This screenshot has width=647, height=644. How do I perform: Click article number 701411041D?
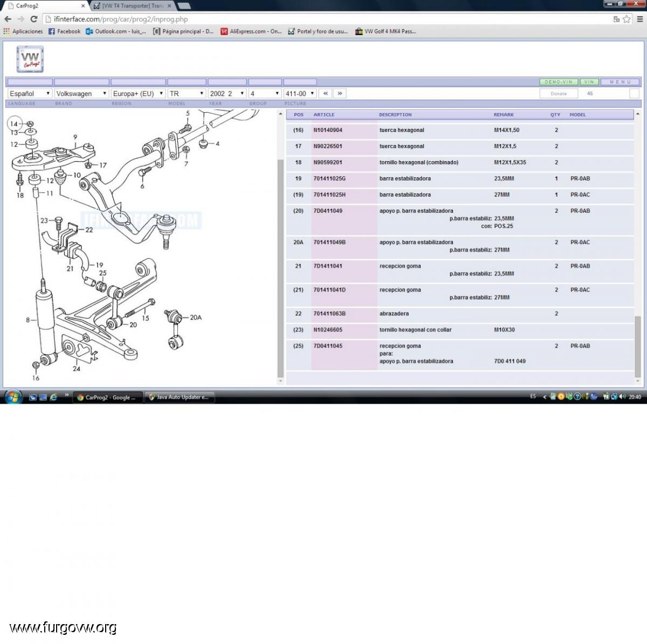click(x=329, y=290)
